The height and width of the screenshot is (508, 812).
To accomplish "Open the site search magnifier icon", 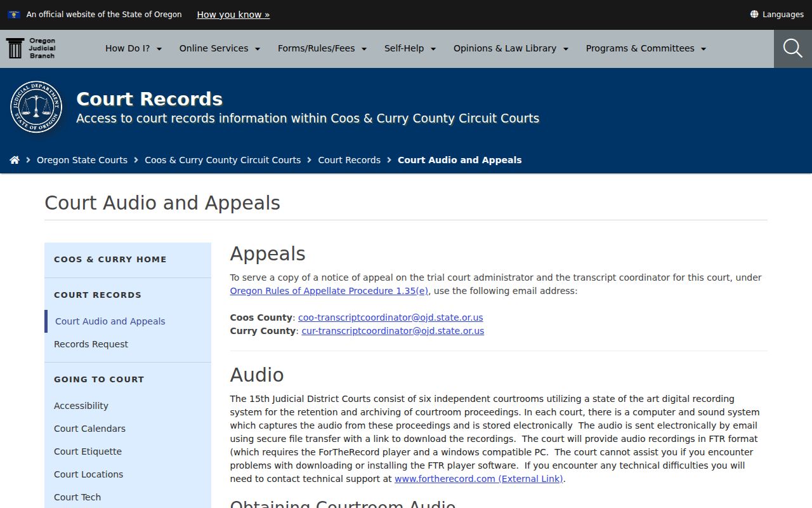I will click(792, 48).
